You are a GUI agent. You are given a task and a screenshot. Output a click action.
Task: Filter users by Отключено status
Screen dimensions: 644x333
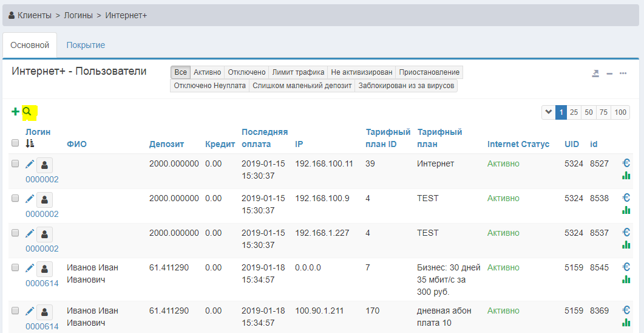point(246,72)
